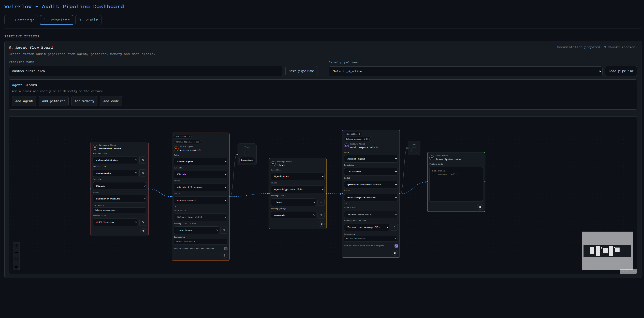The height and width of the screenshot is (318, 644).
Task: Click the Pipeline name input field
Action: (146, 71)
